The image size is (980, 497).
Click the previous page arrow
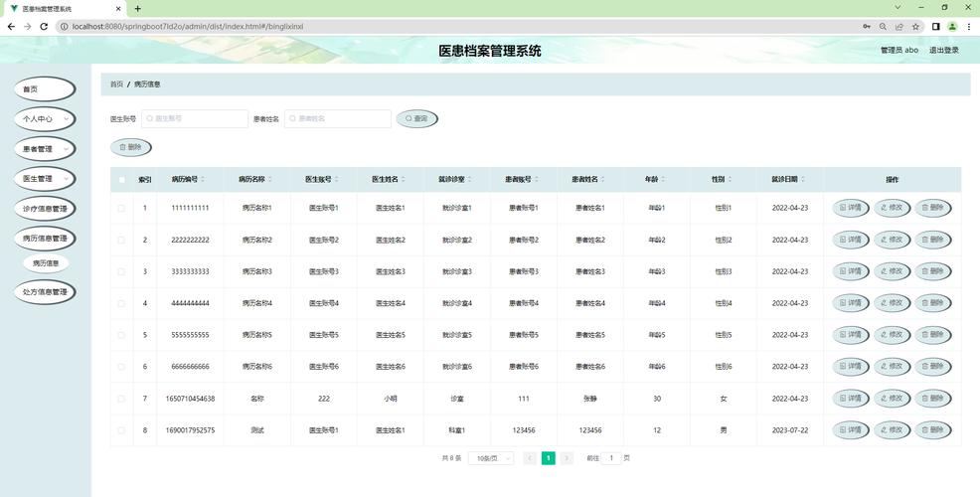tap(530, 458)
